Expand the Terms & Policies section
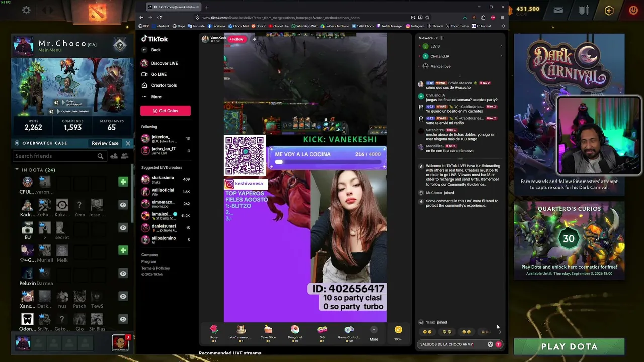Viewport: 644px width, 362px height. coord(155,268)
